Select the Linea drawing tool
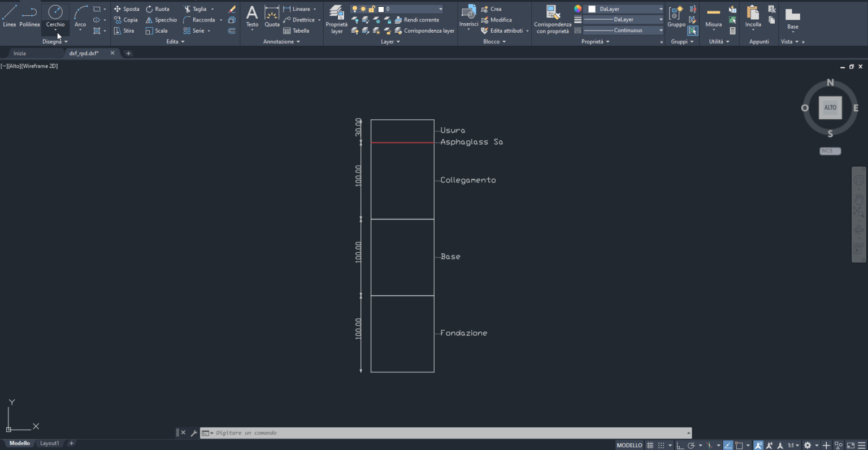 10,16
